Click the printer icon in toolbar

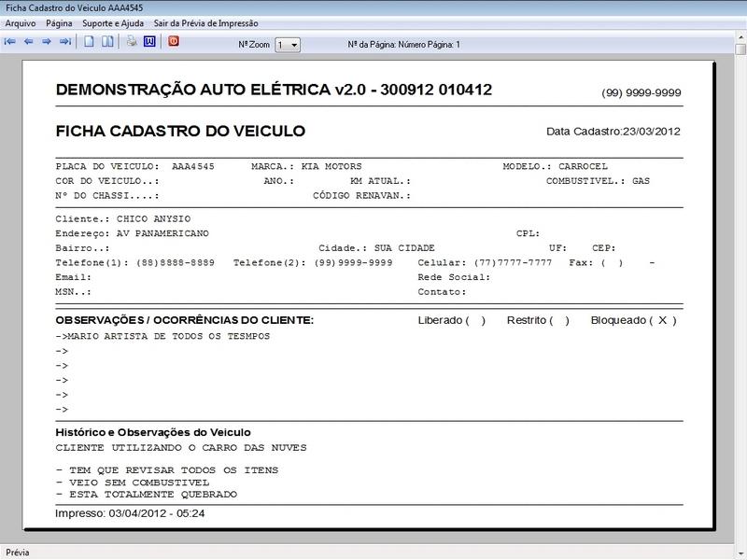click(x=132, y=41)
